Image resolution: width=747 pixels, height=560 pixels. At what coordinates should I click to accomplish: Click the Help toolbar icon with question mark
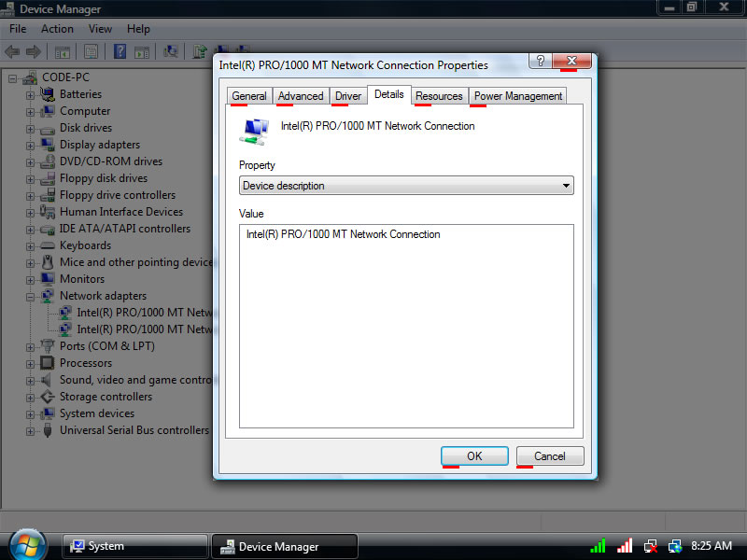120,51
